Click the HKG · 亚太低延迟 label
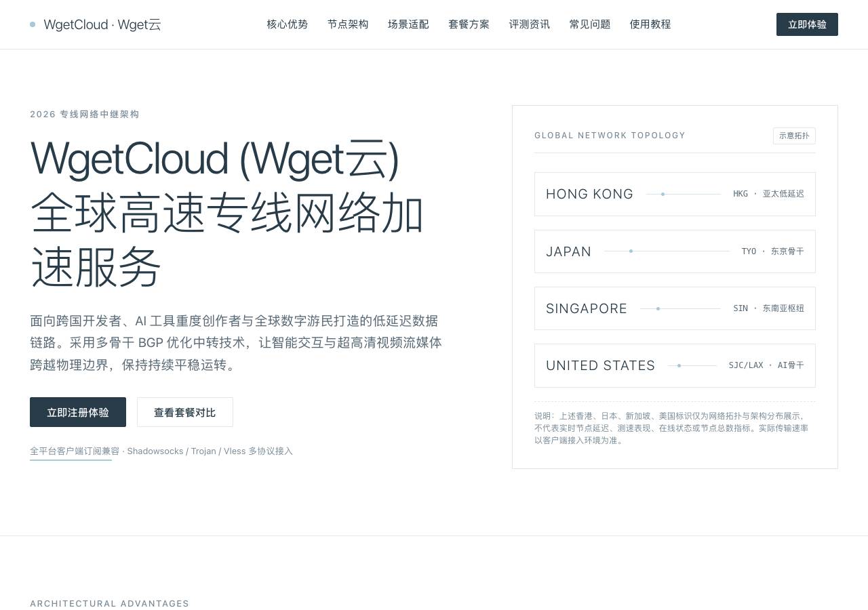 pyautogui.click(x=768, y=194)
